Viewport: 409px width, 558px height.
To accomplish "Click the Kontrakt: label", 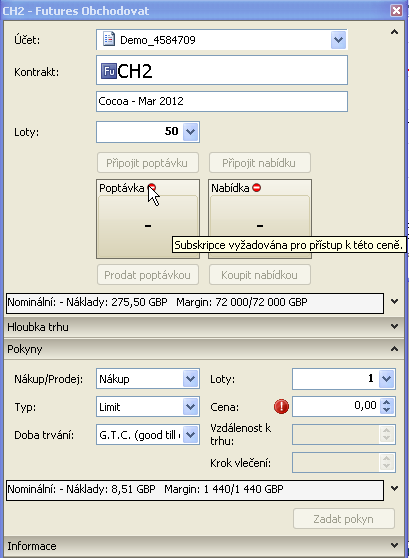I will click(x=37, y=72).
